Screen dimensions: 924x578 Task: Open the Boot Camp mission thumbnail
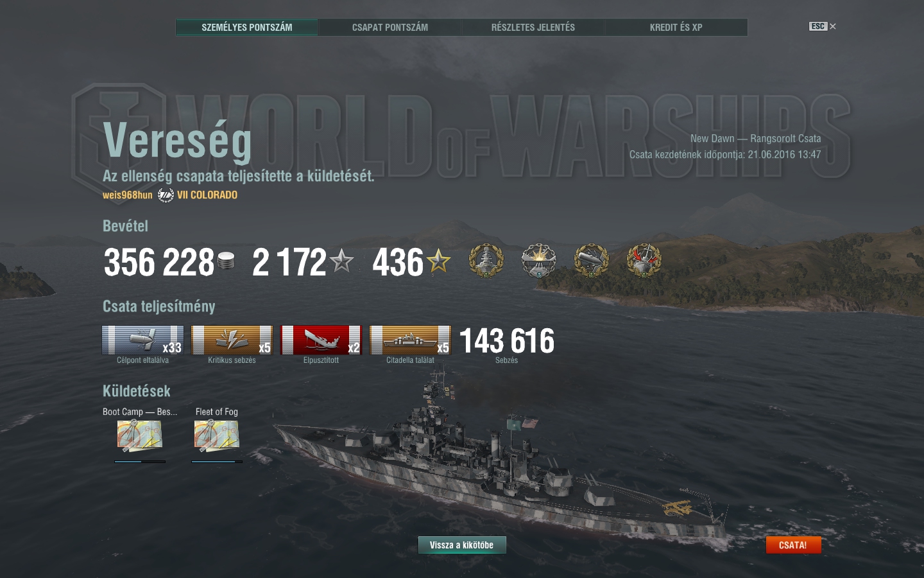coord(140,437)
